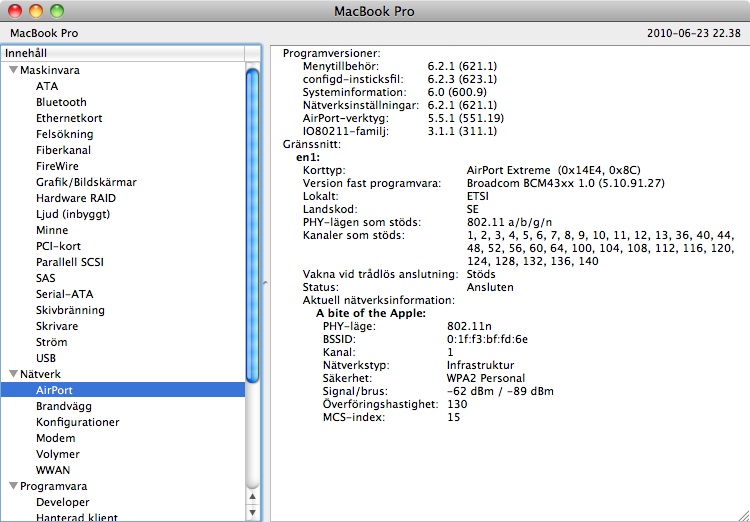Select Minne in sidebar
This screenshot has width=750, height=522.
(x=52, y=230)
